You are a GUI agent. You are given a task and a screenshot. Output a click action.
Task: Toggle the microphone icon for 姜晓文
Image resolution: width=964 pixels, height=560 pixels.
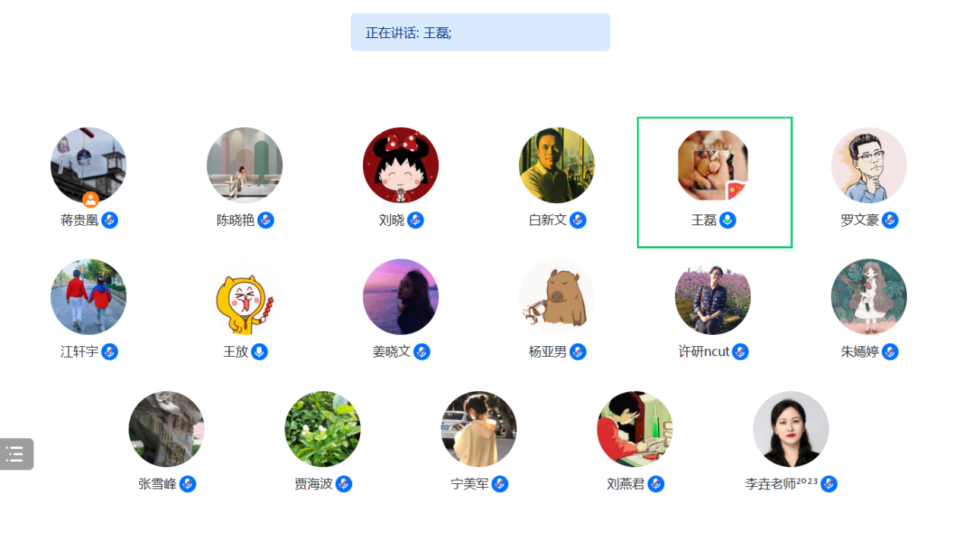point(422,352)
